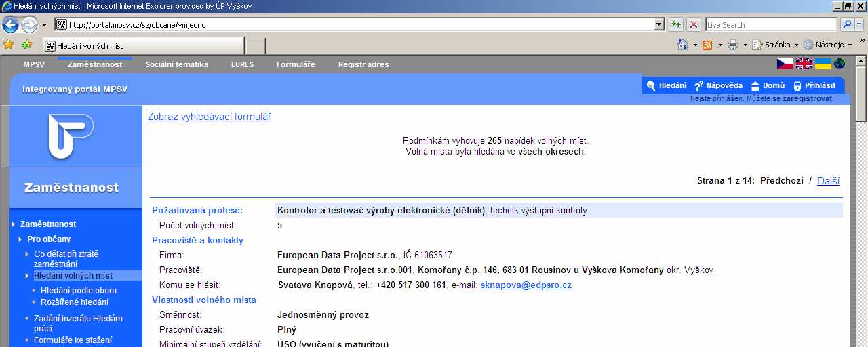Click the Print printer icon
Image resolution: width=868 pixels, height=347 pixels.
[x=733, y=45]
